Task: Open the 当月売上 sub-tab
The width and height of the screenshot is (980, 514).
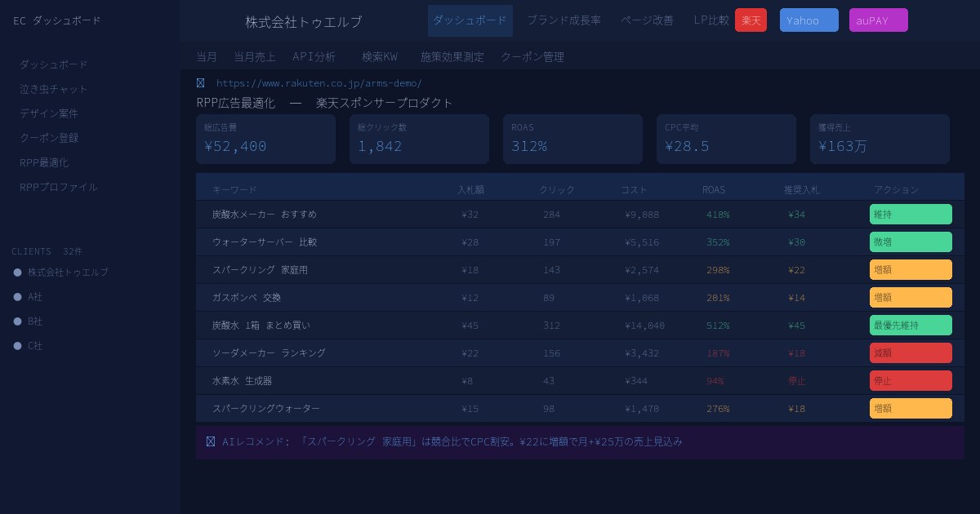Action: tap(255, 57)
